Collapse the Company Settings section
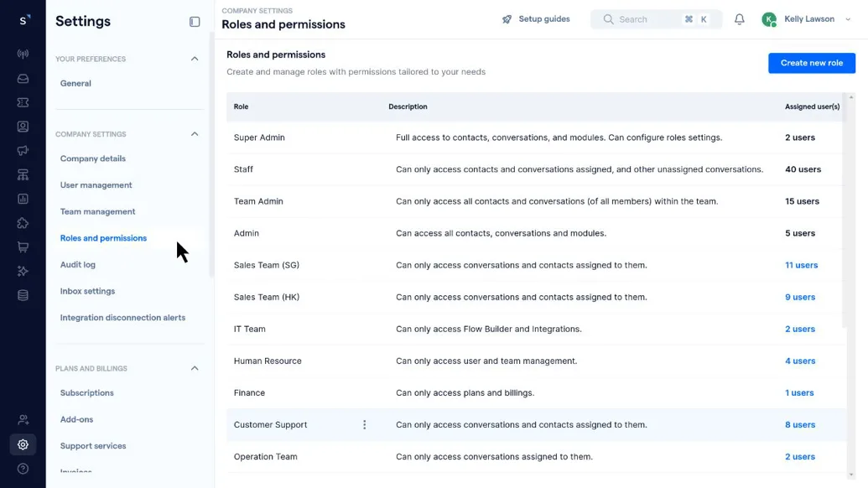868x488 pixels. [x=195, y=134]
